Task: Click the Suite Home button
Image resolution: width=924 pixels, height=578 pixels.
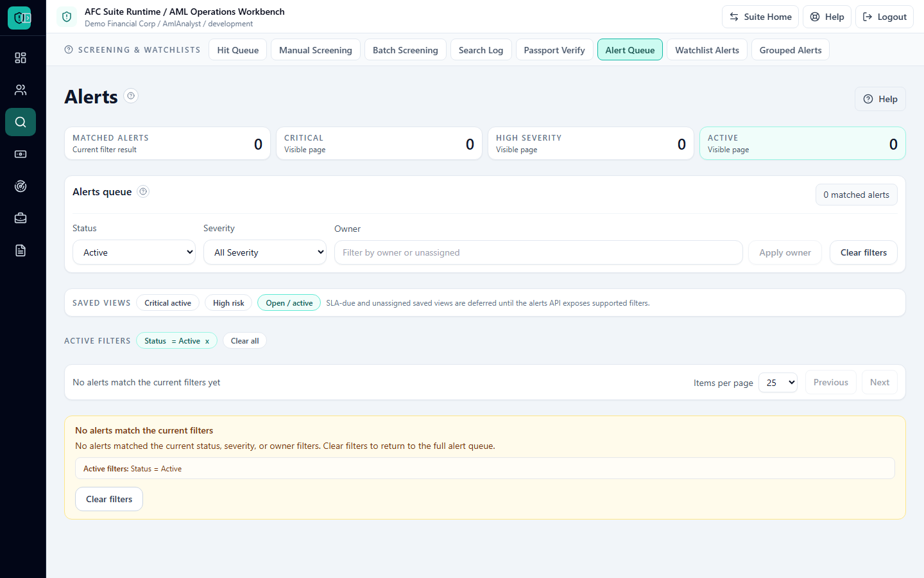Action: [760, 17]
